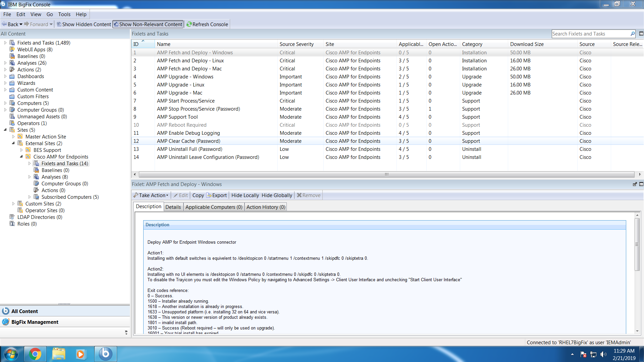
Task: Click Hide Locally for this fixlet
Action: tap(245, 195)
